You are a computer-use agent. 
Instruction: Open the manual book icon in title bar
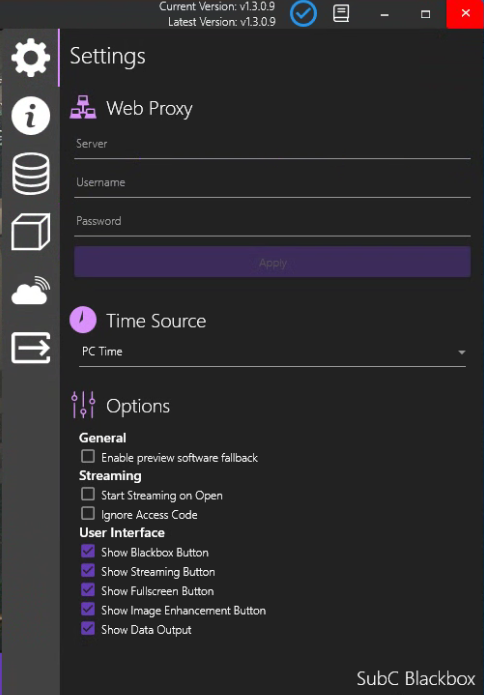341,14
